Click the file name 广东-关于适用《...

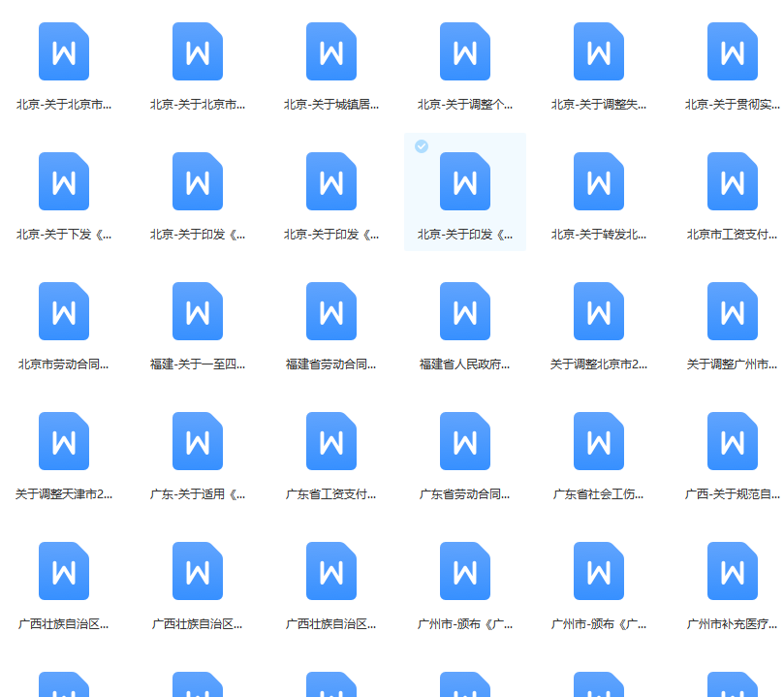point(198,494)
